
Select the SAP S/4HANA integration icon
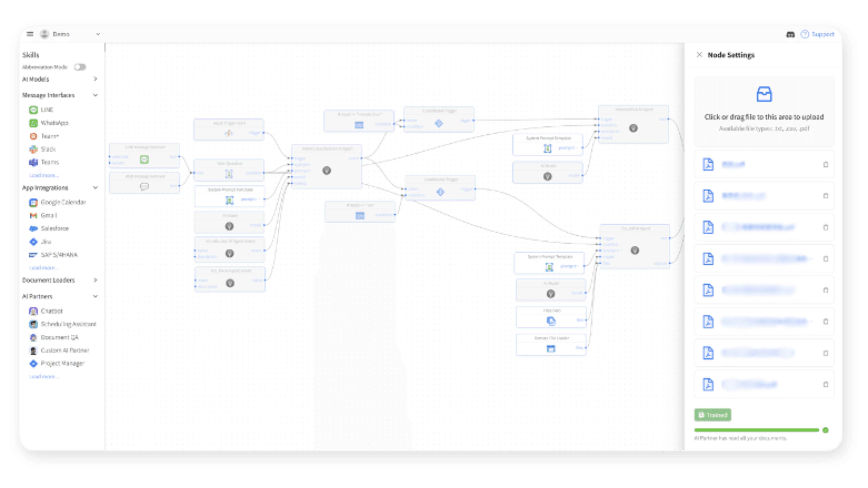pos(33,255)
